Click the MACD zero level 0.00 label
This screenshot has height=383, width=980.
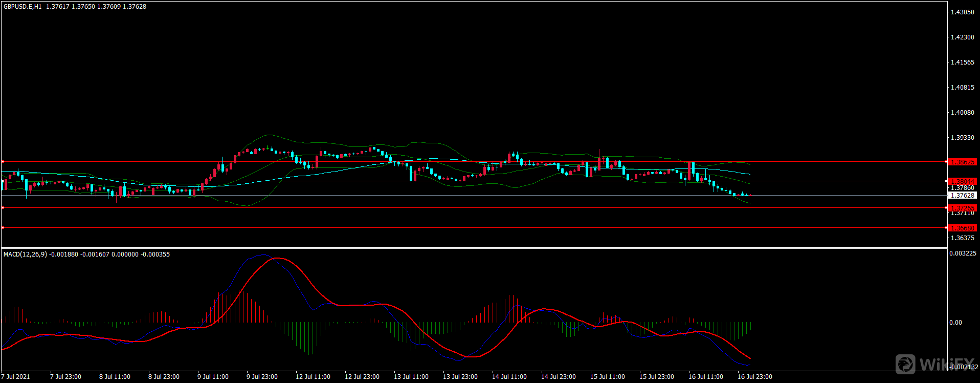[955, 323]
